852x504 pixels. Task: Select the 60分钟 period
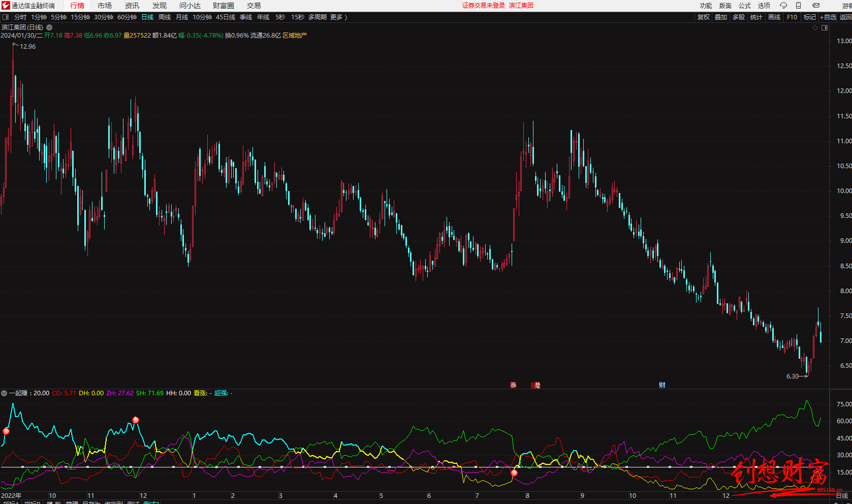(127, 17)
